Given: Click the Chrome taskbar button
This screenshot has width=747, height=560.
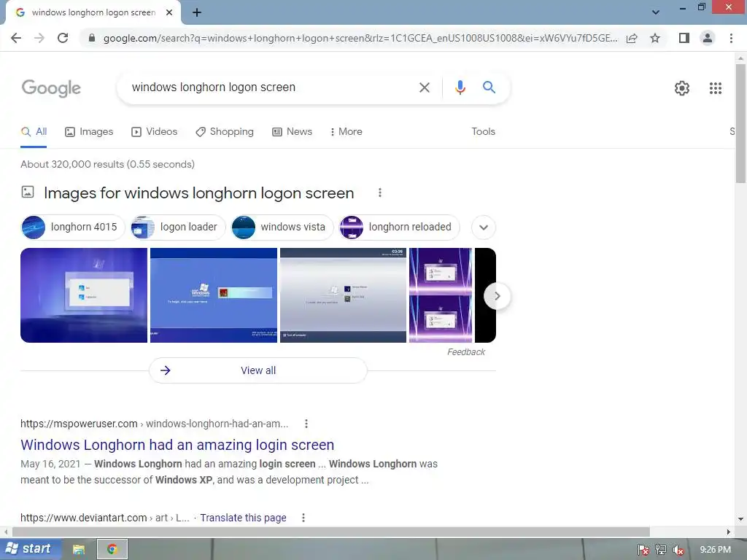Looking at the screenshot, I should pos(112,550).
